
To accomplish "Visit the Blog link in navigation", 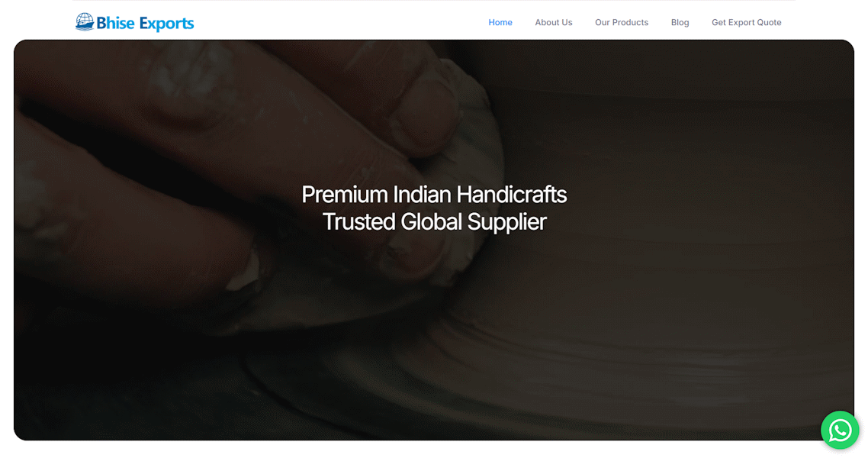I will tap(680, 23).
